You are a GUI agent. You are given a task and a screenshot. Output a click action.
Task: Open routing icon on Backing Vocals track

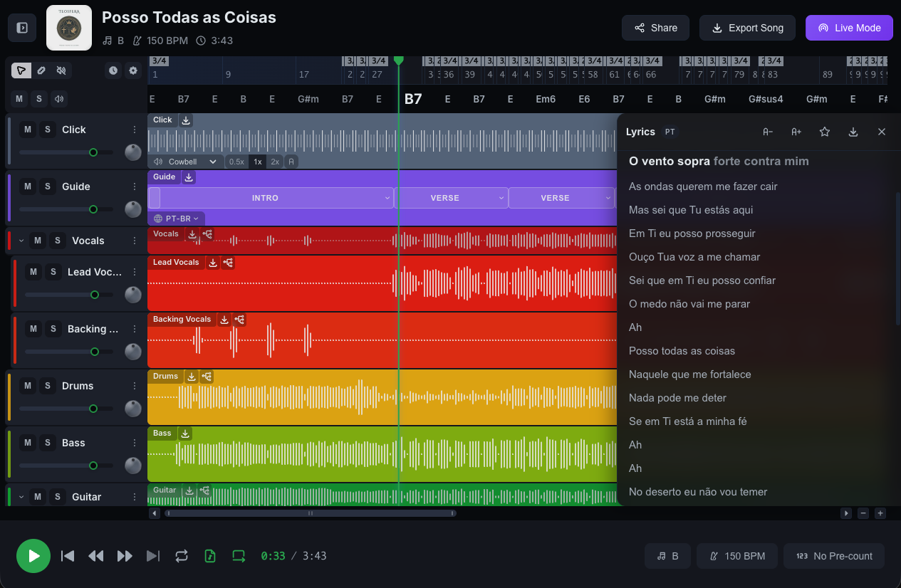[x=240, y=320]
